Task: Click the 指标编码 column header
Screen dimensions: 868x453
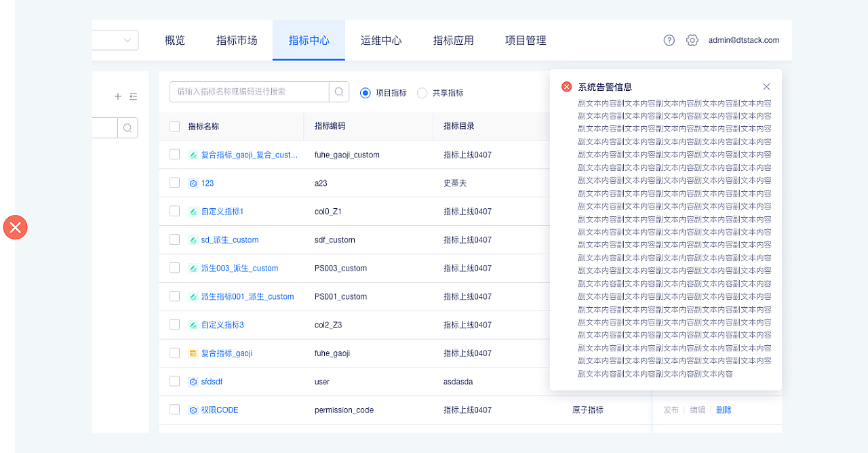Action: (x=330, y=126)
